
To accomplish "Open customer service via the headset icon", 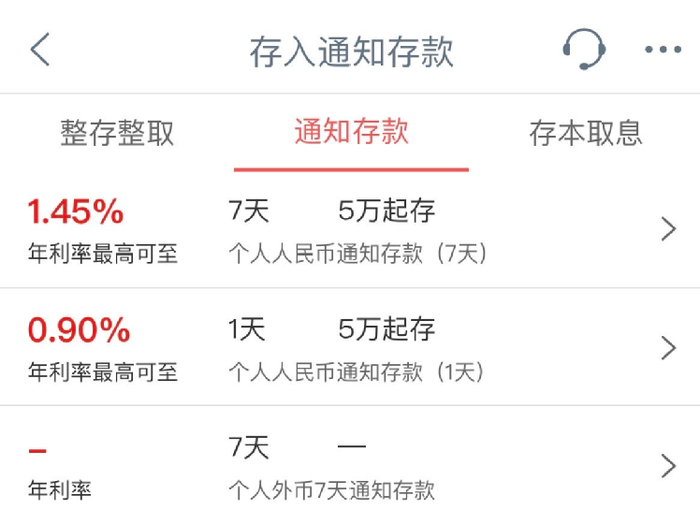I will point(583,49).
